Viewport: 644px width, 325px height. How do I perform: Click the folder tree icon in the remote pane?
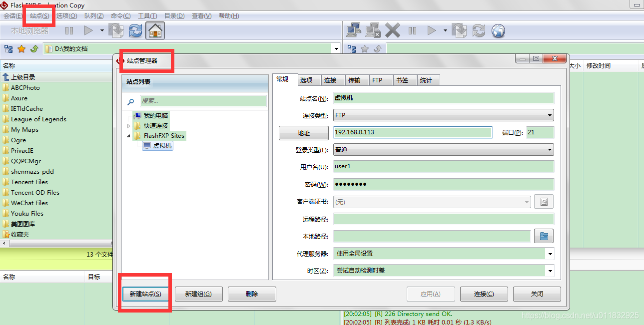pyautogui.click(x=352, y=49)
